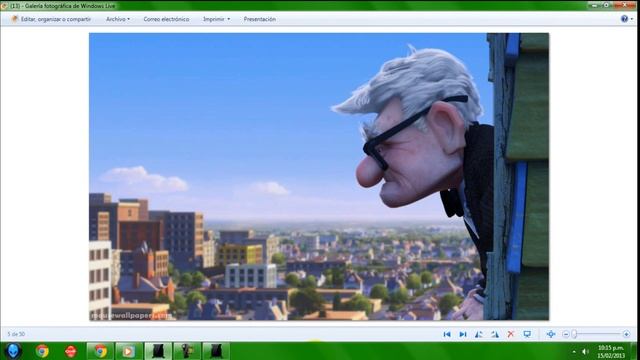640x360 pixels.
Task: Rotate the photo counterclockwise
Action: click(x=479, y=334)
